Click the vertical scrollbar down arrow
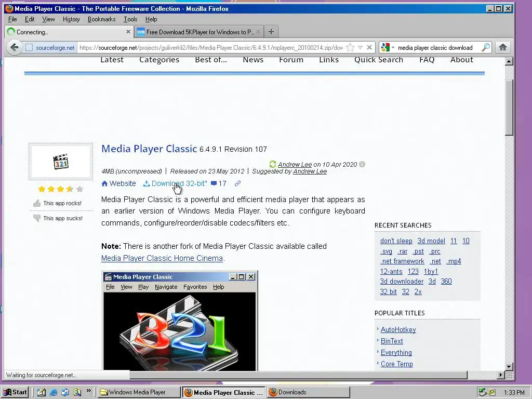532x399 pixels. pos(509,366)
